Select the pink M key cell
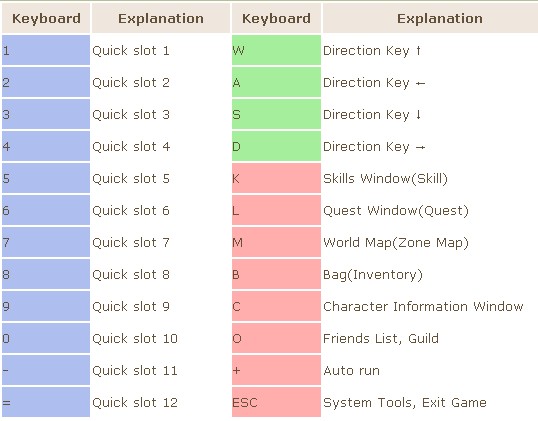 coord(276,242)
